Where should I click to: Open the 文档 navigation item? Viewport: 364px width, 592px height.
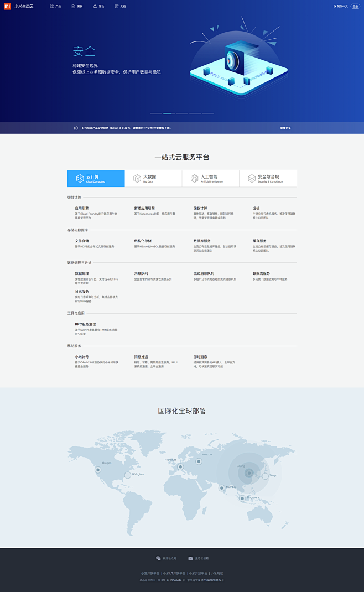tap(120, 7)
